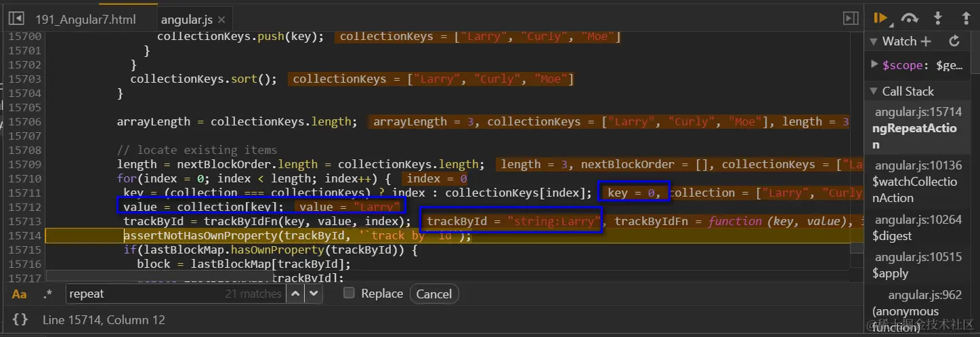This screenshot has width=980, height=337.
Task: Click the lastBlockMap.hasOwnProperty code line
Action: coord(271,250)
